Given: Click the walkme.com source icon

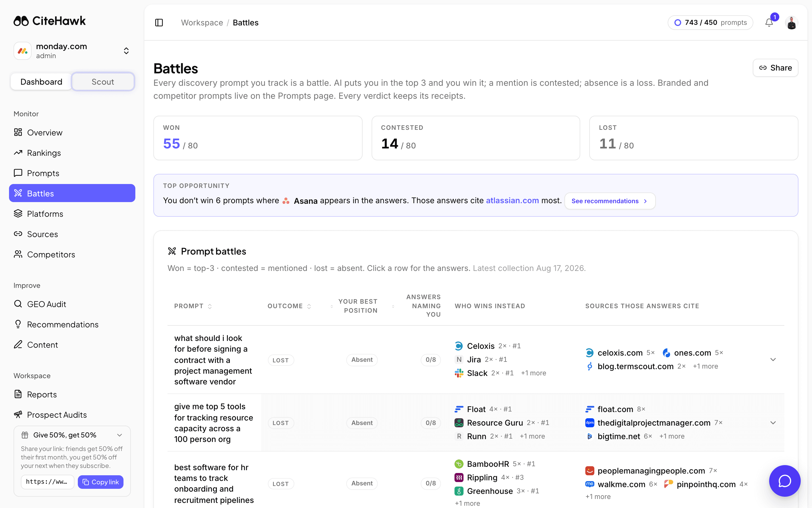Looking at the screenshot, I should [x=590, y=484].
